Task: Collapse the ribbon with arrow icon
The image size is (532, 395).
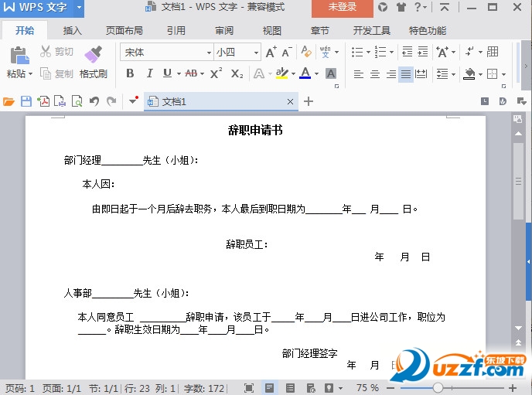Action: [445, 7]
